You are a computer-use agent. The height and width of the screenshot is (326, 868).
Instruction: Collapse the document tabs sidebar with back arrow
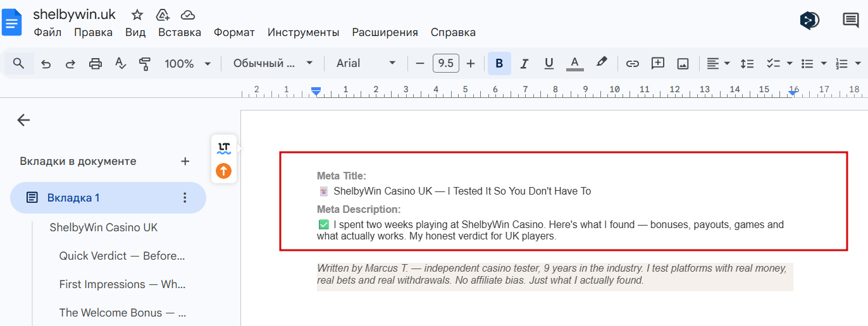(23, 120)
